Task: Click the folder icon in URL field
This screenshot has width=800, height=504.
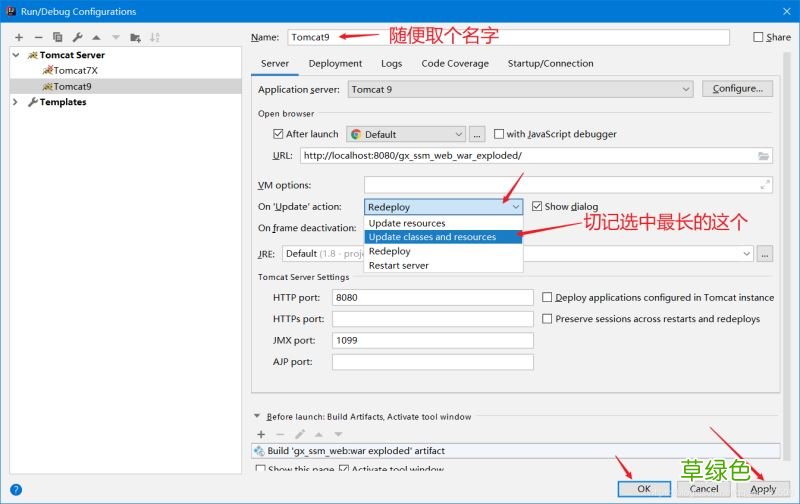Action: click(x=764, y=156)
